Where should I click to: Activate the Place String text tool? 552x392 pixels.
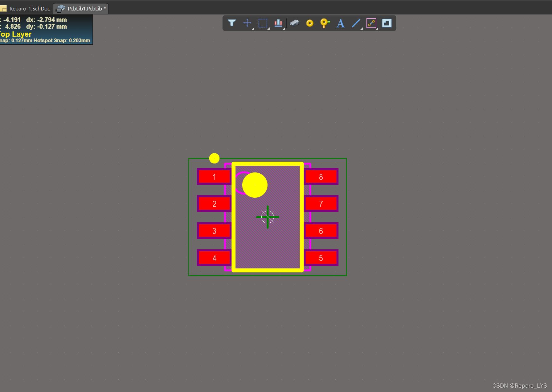coord(340,23)
